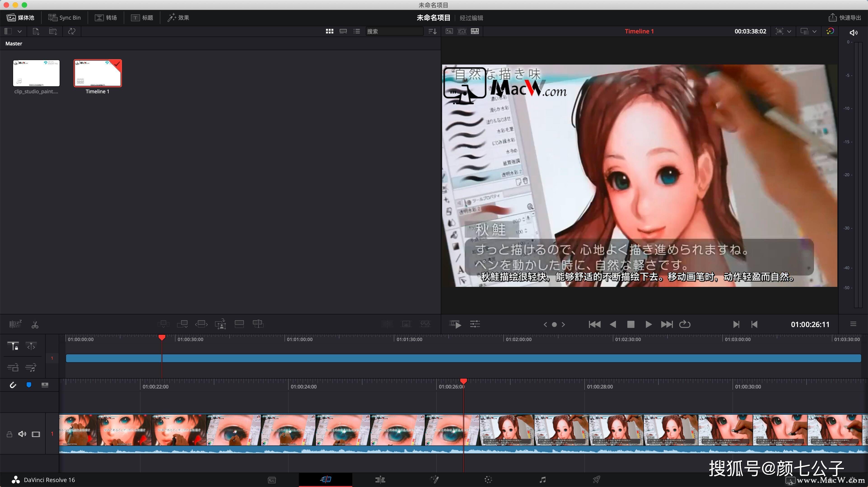This screenshot has height=487, width=868.
Task: Select the split clip scissors tool
Action: tap(35, 325)
